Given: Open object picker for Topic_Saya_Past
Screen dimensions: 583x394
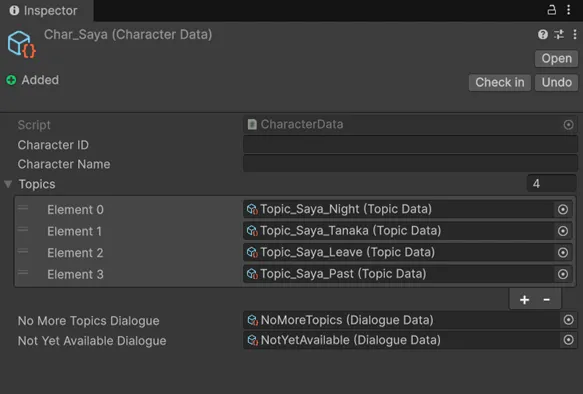Looking at the screenshot, I should tap(563, 274).
